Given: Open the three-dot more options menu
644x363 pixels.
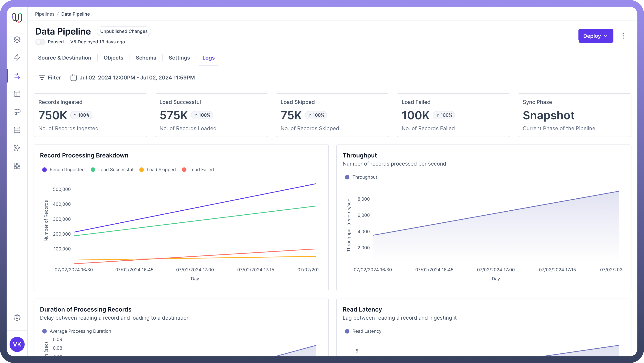Looking at the screenshot, I should [623, 36].
